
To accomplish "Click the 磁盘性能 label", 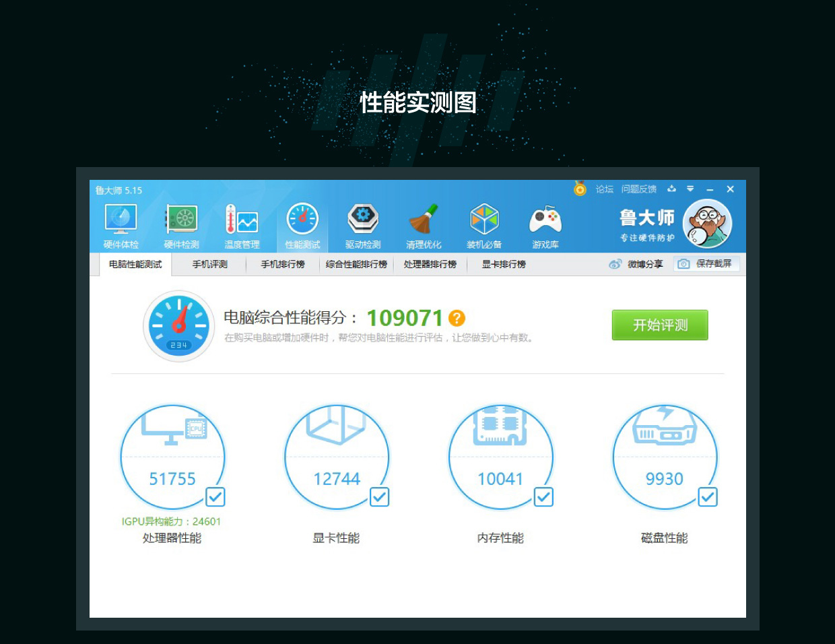I will click(x=665, y=538).
